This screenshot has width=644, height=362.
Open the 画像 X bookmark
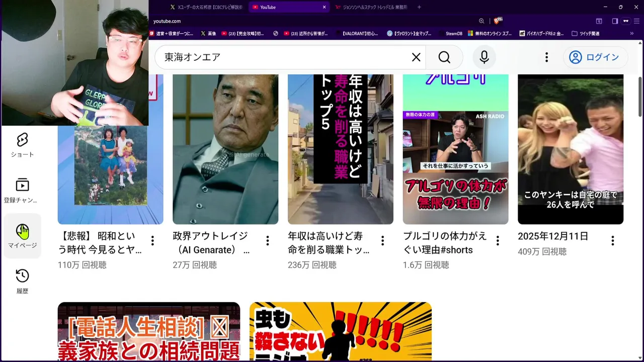click(208, 34)
